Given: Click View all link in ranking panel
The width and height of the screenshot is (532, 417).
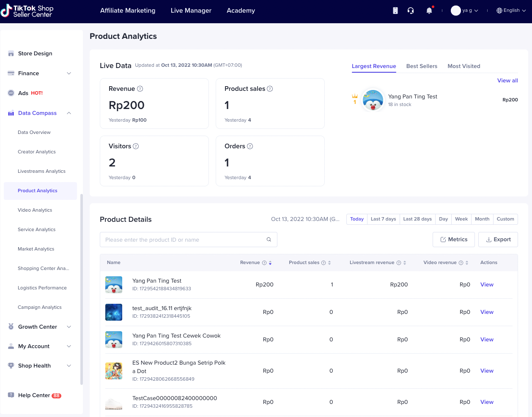Looking at the screenshot, I should pos(507,81).
